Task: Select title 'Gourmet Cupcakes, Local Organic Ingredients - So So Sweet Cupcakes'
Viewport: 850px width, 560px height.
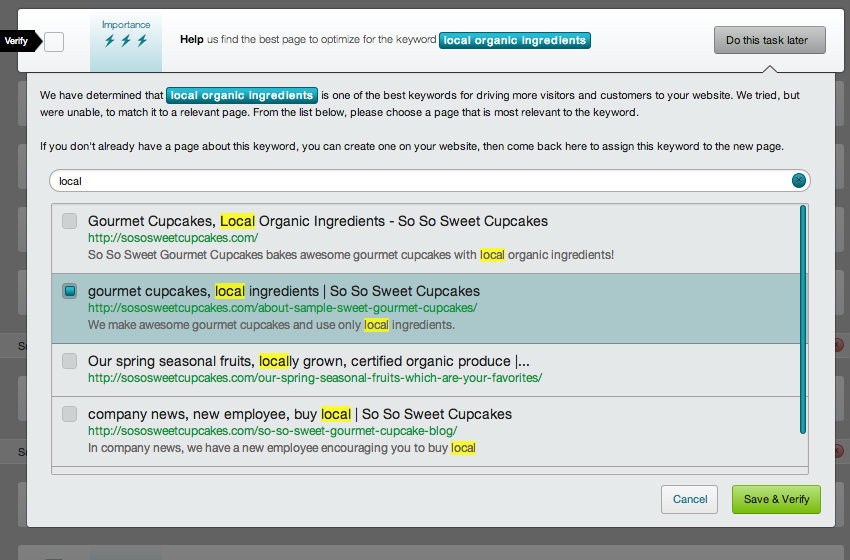Action: tap(318, 221)
